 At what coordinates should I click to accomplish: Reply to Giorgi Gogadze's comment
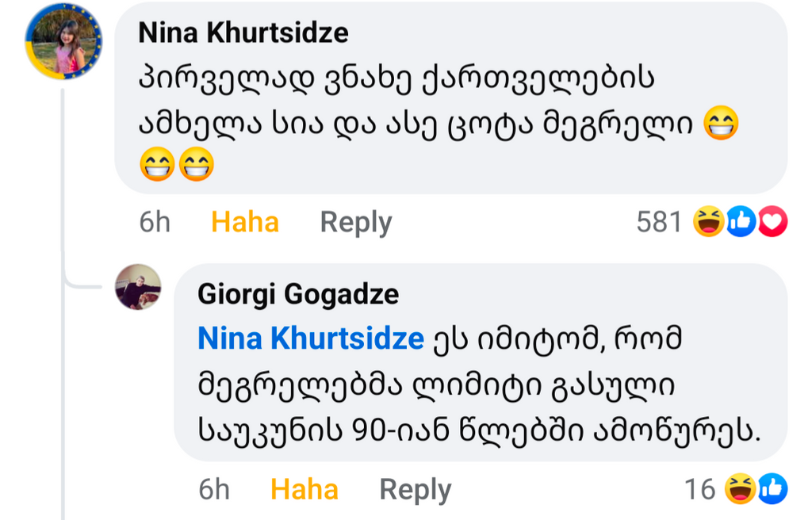[415, 489]
